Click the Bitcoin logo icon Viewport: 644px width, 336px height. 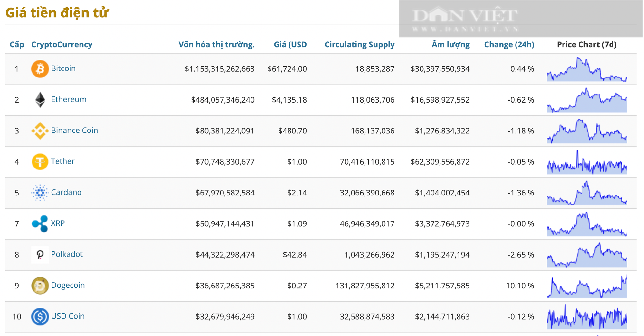[x=40, y=69]
